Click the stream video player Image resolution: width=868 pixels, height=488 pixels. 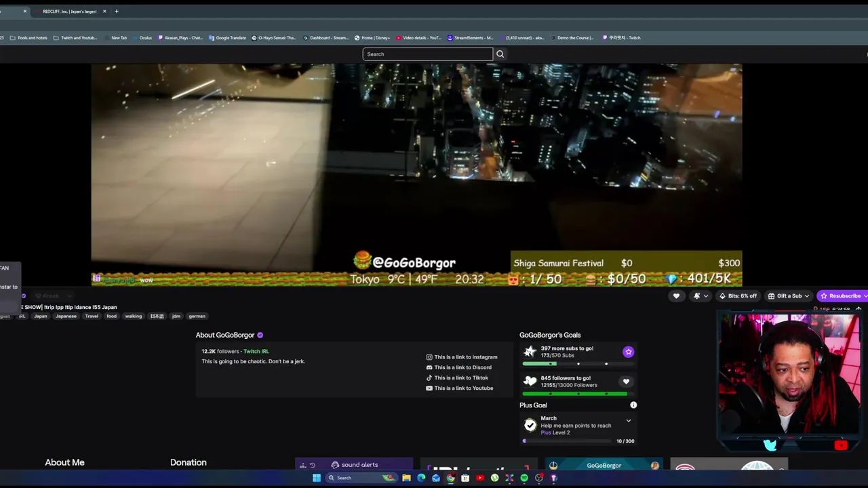pyautogui.click(x=416, y=175)
